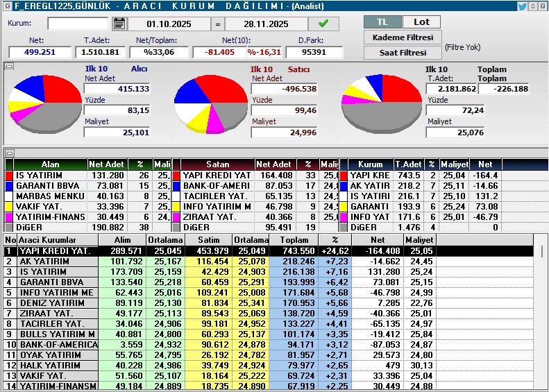This screenshot has height=392, width=549.
Task: Switch to TL display mode
Action: coord(382,22)
